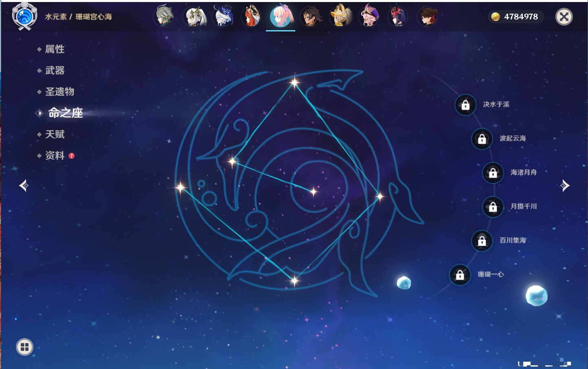Image resolution: width=588 pixels, height=369 pixels.
Task: Open the locked constellation 海渚月舟
Action: tap(493, 172)
